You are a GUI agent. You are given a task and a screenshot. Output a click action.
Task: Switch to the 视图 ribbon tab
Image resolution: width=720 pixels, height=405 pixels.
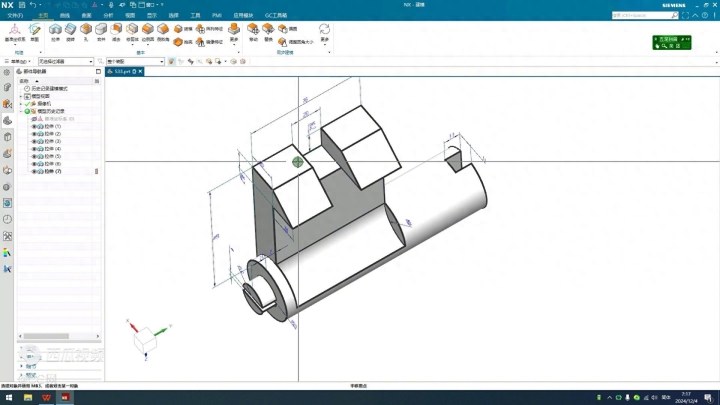tap(130, 15)
